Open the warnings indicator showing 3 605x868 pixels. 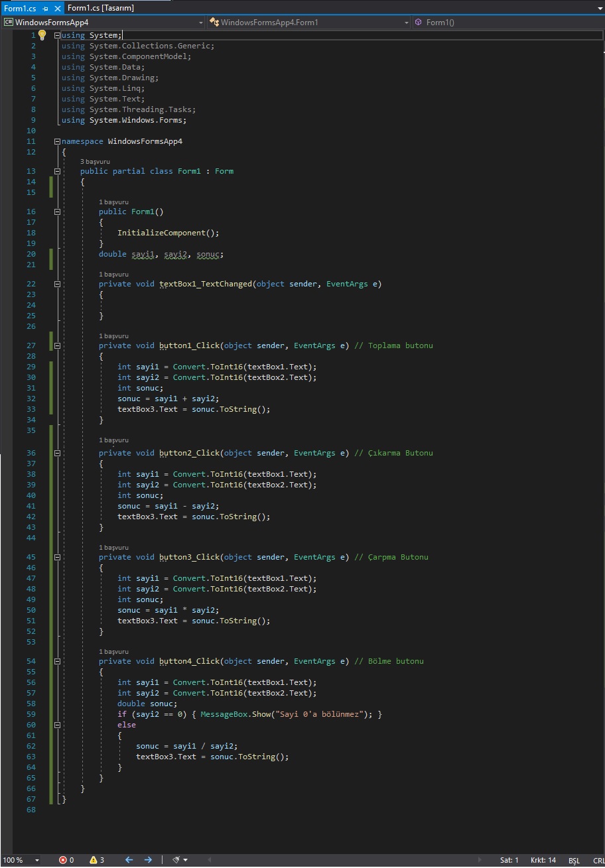click(97, 860)
